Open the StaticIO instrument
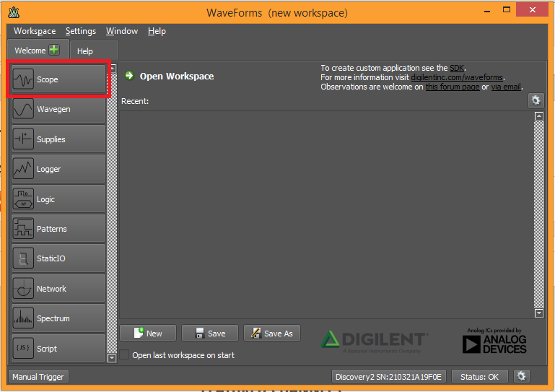The width and height of the screenshot is (555, 392). point(58,258)
